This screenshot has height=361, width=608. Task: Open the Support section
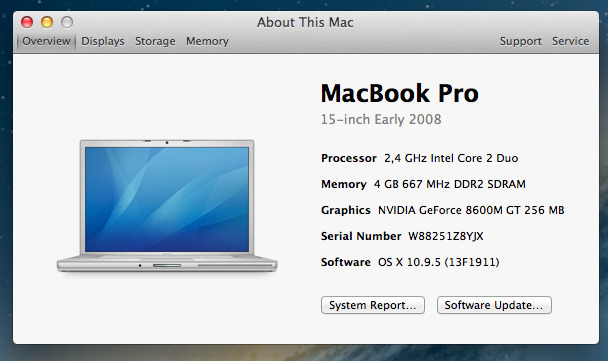[x=520, y=41]
